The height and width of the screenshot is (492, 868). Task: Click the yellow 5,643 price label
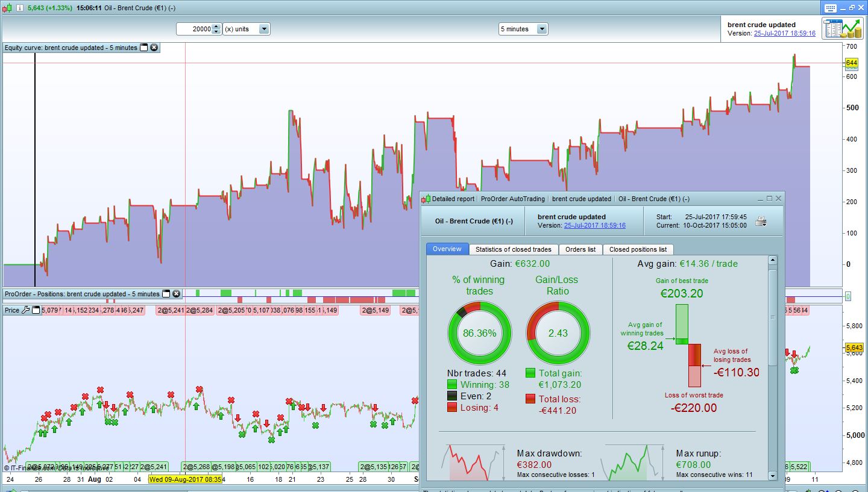pos(855,347)
